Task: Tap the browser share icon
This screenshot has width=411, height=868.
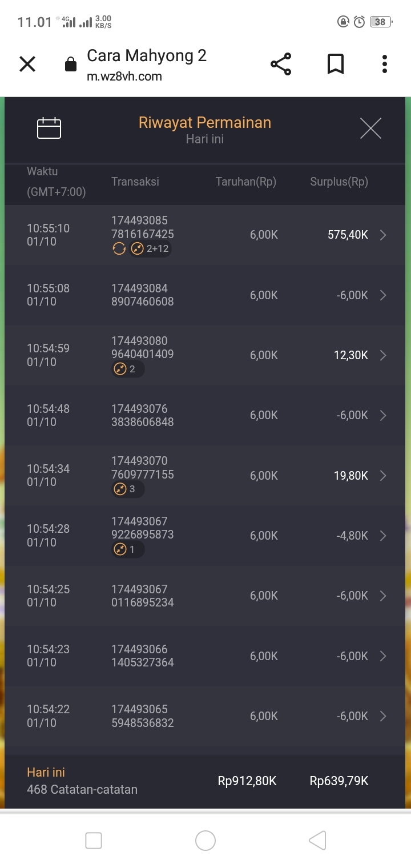Action: point(281,64)
